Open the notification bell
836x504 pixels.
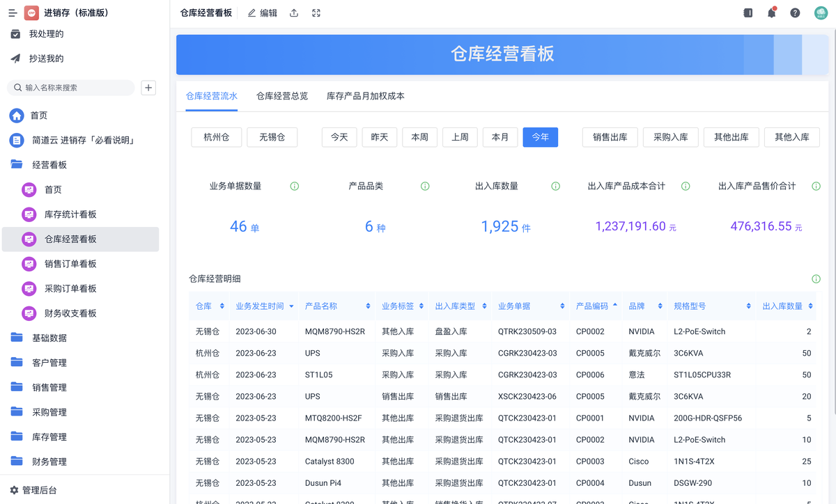pos(771,13)
